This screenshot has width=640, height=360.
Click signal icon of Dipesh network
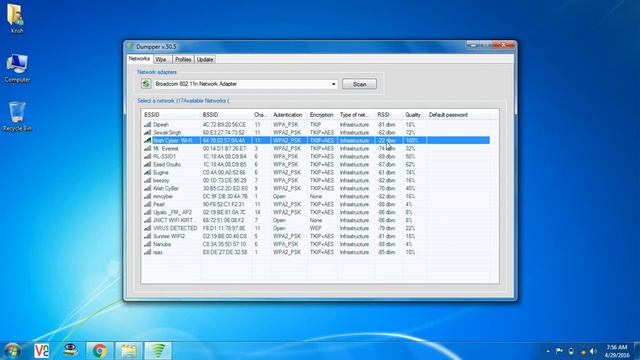pyautogui.click(x=147, y=124)
